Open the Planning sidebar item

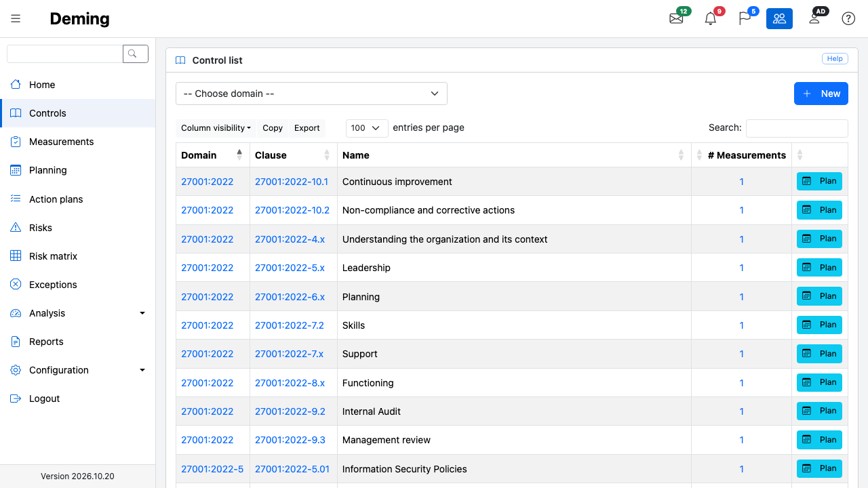click(78, 170)
